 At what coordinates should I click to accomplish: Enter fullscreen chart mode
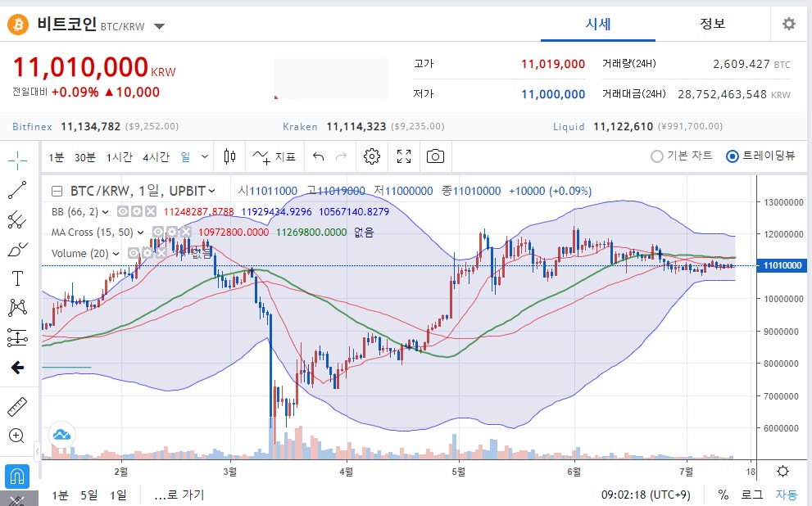tap(404, 156)
